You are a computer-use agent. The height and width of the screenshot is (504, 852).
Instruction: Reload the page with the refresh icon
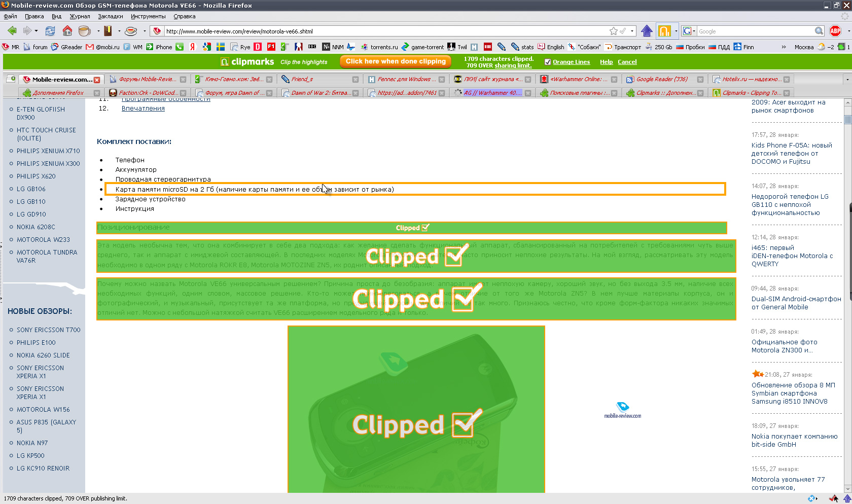tap(50, 31)
